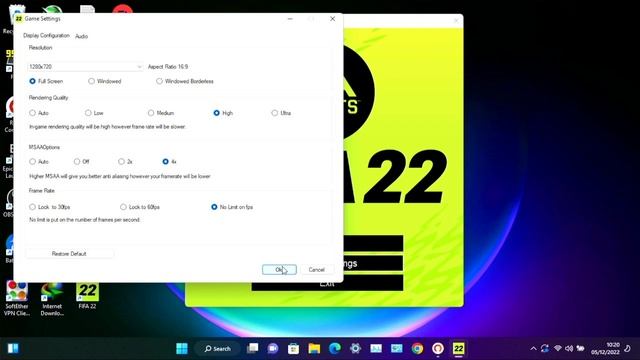The width and height of the screenshot is (640, 360).
Task: Switch to FIFA 22 taskbar icon
Action: 458,349
